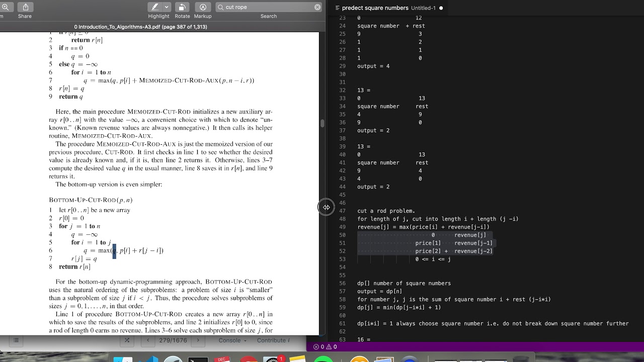Screen dimensions: 644x362
Task: Click line '16 =' in the editor
Action: (x=364, y=339)
